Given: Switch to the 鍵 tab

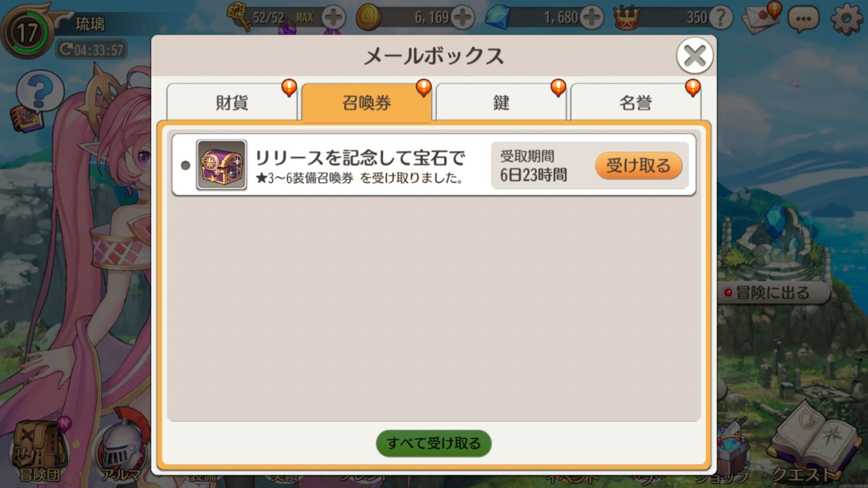Looking at the screenshot, I should pos(501,102).
